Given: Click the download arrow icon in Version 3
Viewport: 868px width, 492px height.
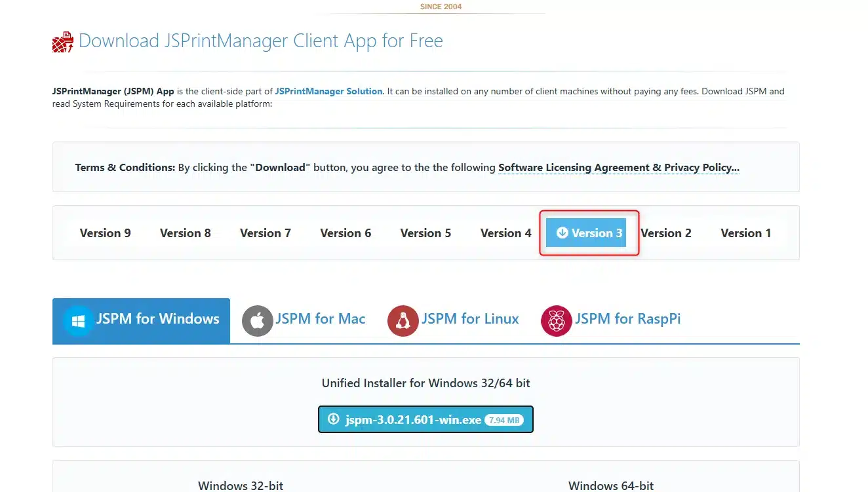Looking at the screenshot, I should 562,233.
